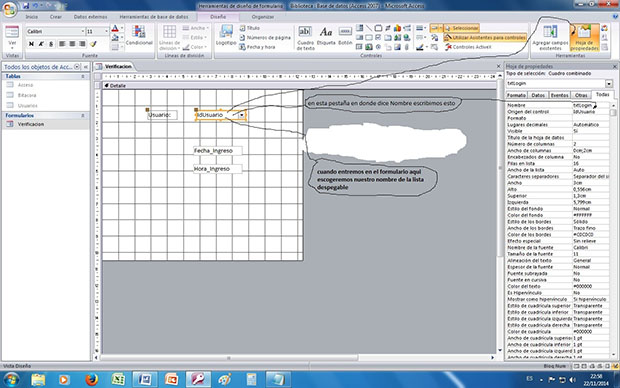Open the Calibri font name dropdown
Screen dimensions: 620x388
[x=83, y=31]
